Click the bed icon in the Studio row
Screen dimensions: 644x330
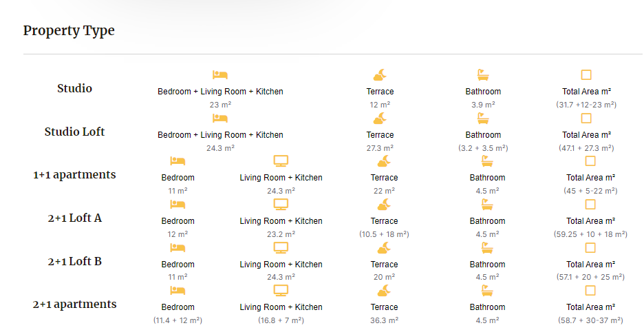pyautogui.click(x=220, y=75)
